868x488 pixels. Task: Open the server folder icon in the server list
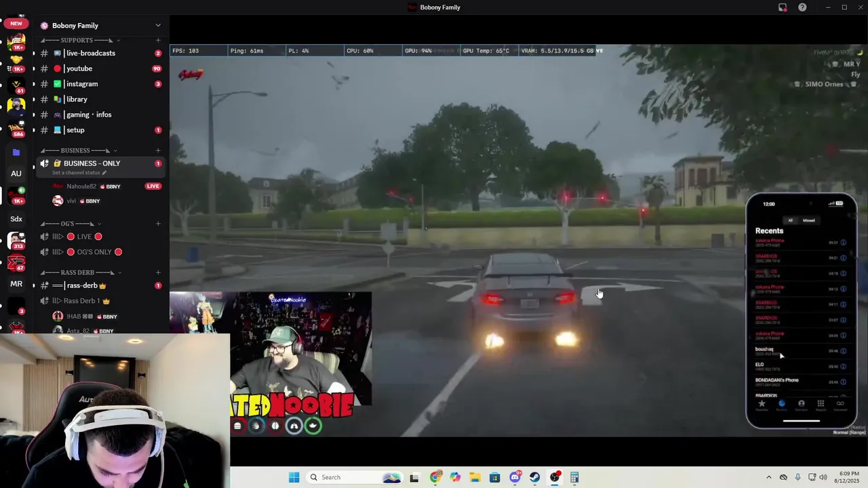(x=16, y=152)
